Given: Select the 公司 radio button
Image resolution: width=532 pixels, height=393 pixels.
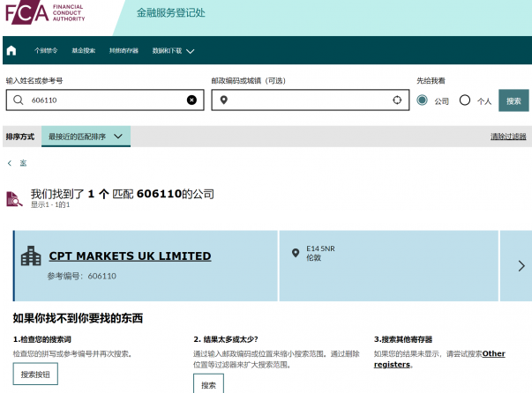Looking at the screenshot, I should coord(423,100).
